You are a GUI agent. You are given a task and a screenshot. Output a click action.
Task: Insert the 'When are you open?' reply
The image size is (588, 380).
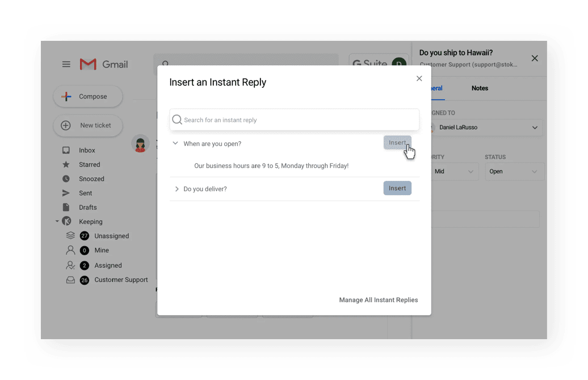tap(397, 142)
